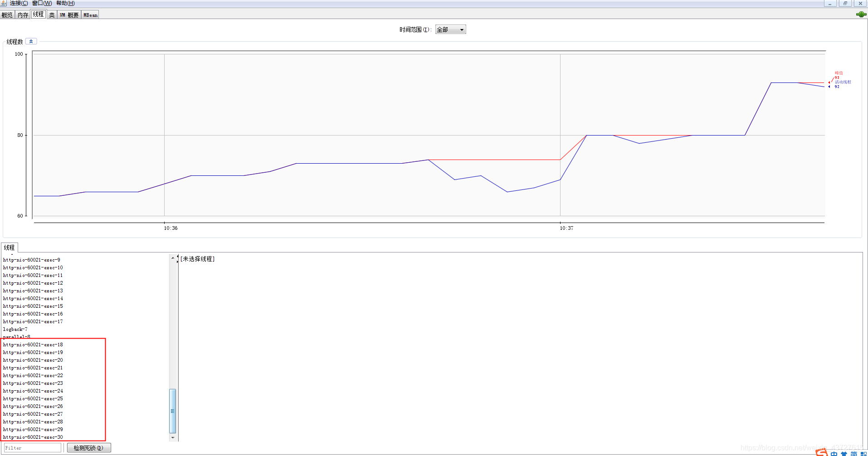Select thread http-nio-60021-exec-18
The image size is (868, 456).
pyautogui.click(x=33, y=345)
